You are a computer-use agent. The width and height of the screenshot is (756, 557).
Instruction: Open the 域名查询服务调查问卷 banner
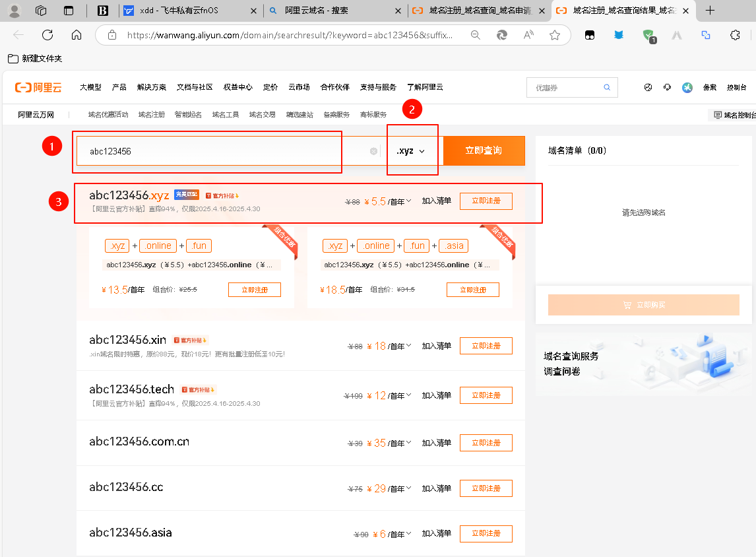coord(644,364)
